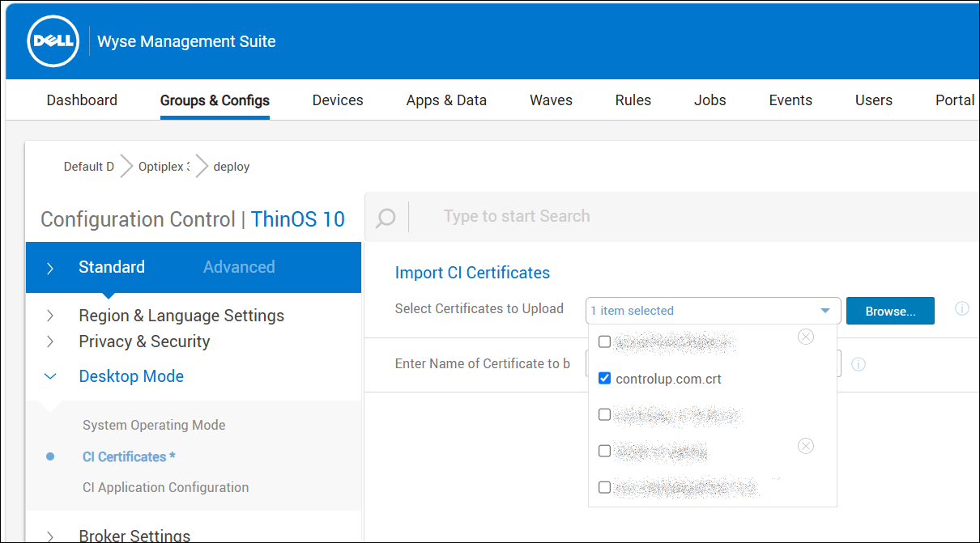Open the '1 item selected' dropdown
This screenshot has height=543, width=980.
tap(714, 311)
